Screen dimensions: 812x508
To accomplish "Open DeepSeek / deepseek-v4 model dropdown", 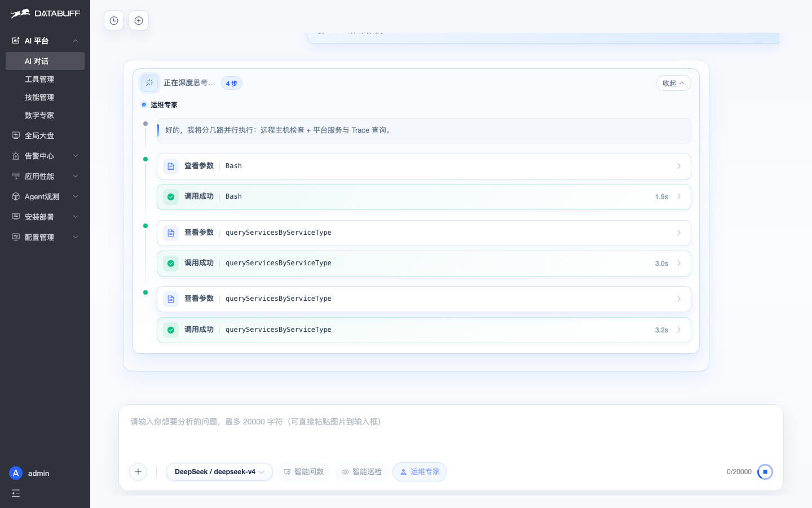I will pyautogui.click(x=219, y=472).
